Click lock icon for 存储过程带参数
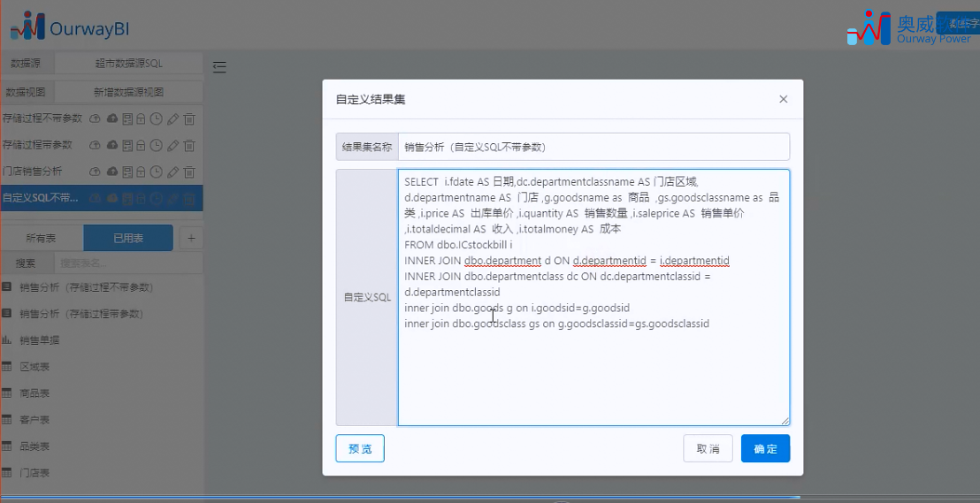 pos(142,145)
